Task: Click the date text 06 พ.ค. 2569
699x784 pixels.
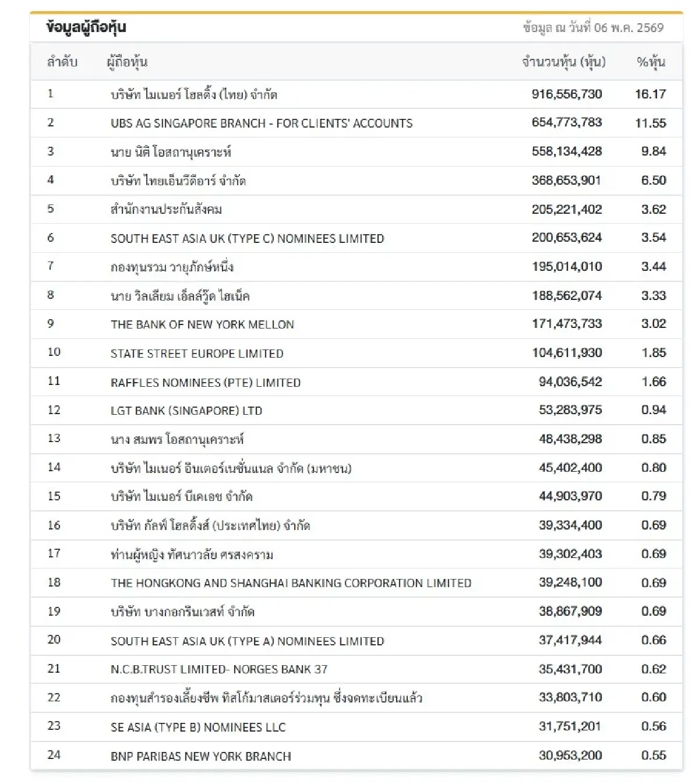Action: [x=629, y=27]
